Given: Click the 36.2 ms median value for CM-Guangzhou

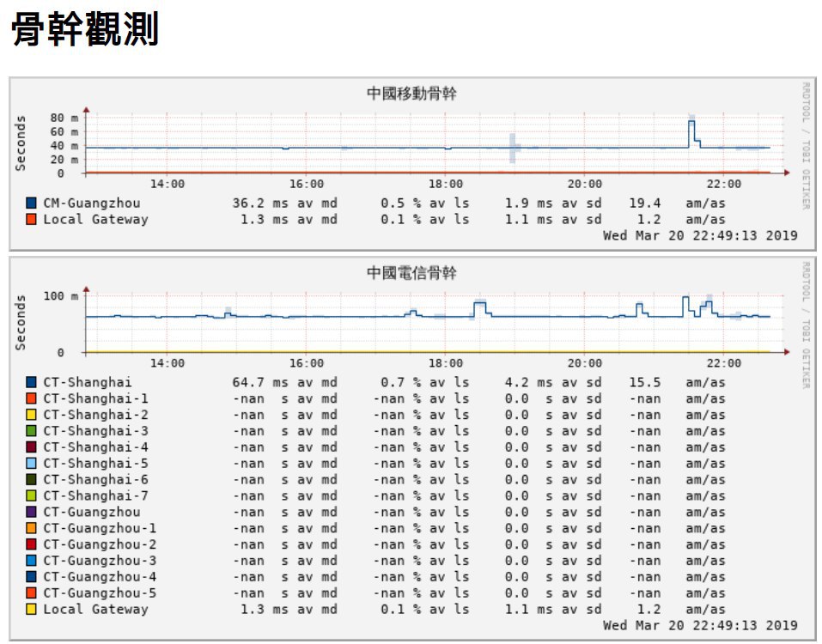Looking at the screenshot, I should (x=255, y=204).
